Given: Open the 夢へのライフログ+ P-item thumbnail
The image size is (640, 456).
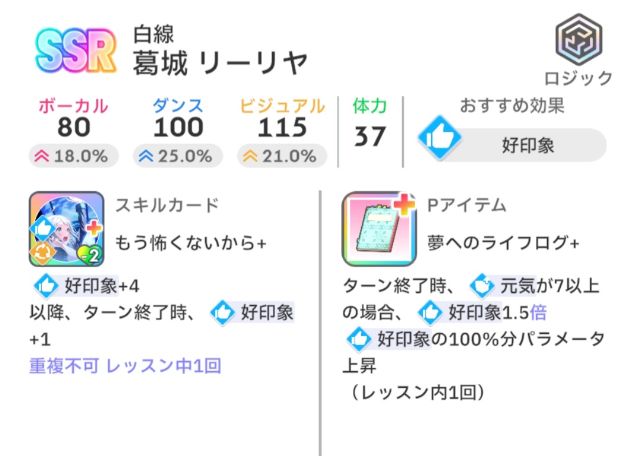Looking at the screenshot, I should pos(379,226).
